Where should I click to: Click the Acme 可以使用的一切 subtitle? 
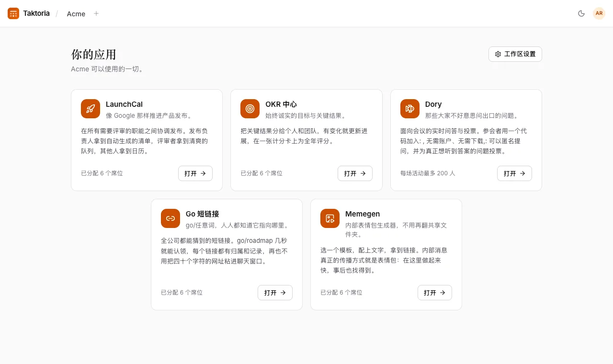[108, 69]
